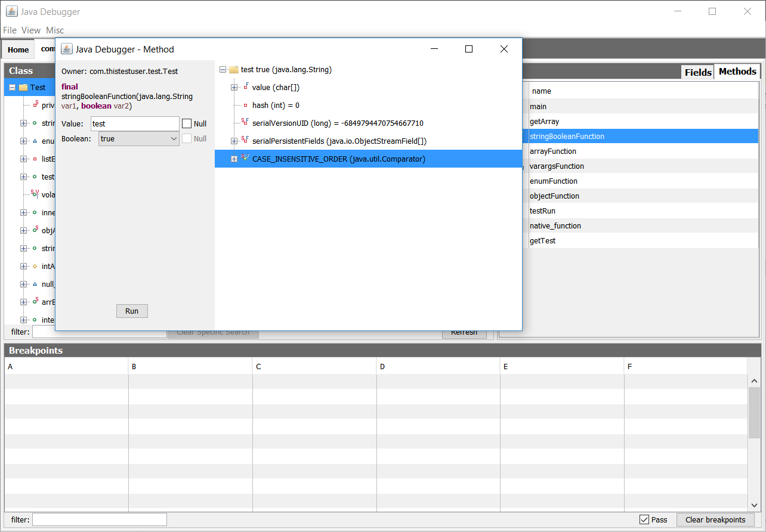The width and height of the screenshot is (766, 532).
Task: Click the static volatile icon beside 'vola' field
Action: coord(35,194)
